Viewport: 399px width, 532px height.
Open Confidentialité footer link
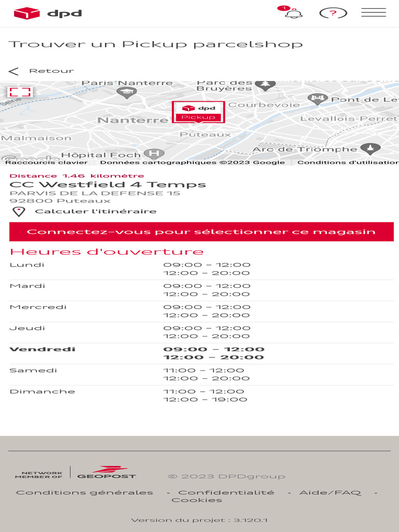click(x=226, y=493)
